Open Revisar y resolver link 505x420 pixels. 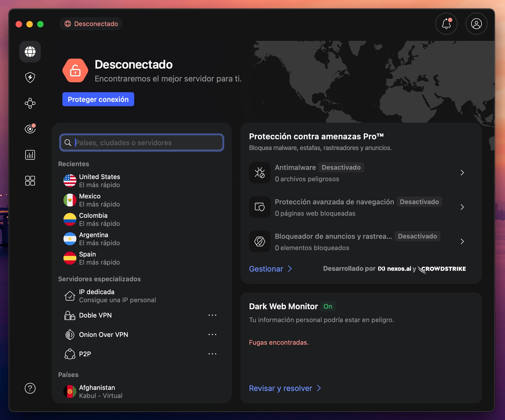[x=285, y=388]
